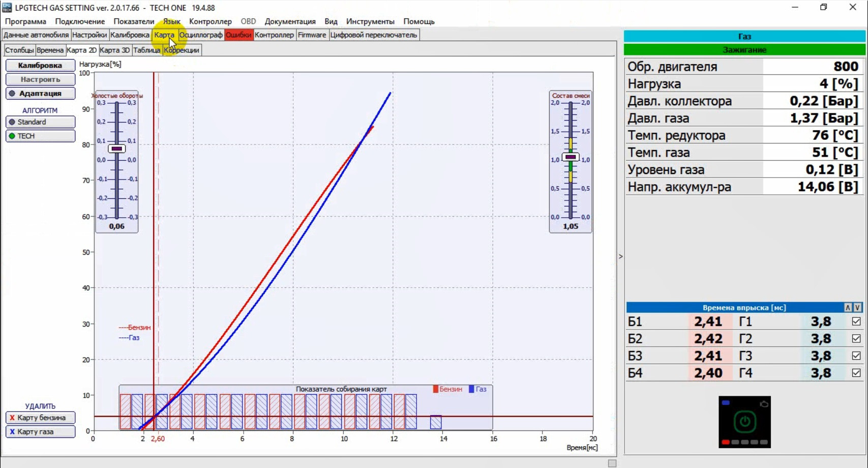868x468 pixels.
Task: Click the Холостые обороты slider handle
Action: coord(117,149)
